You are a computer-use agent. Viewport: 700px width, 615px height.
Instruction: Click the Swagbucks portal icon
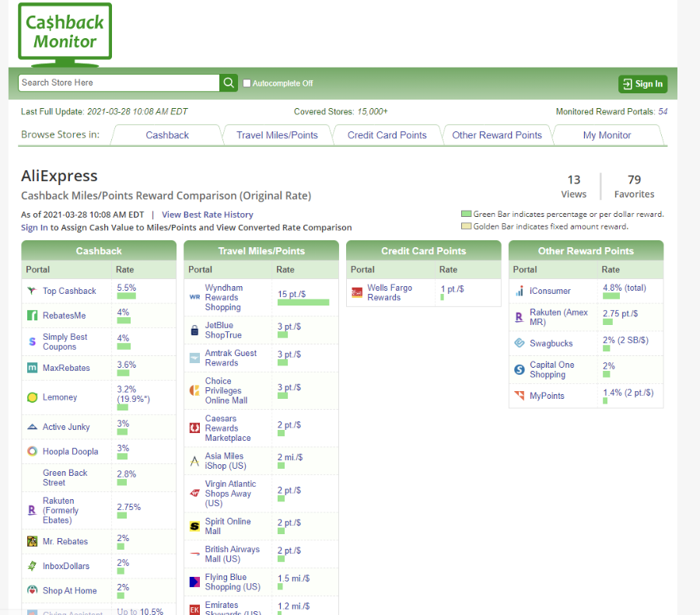[520, 343]
